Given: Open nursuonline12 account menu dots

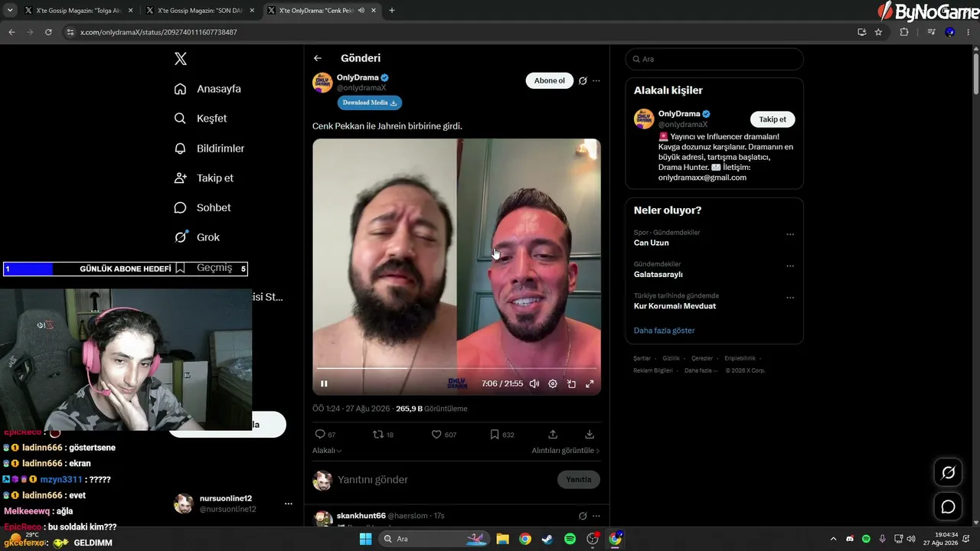Looking at the screenshot, I should pyautogui.click(x=289, y=504).
